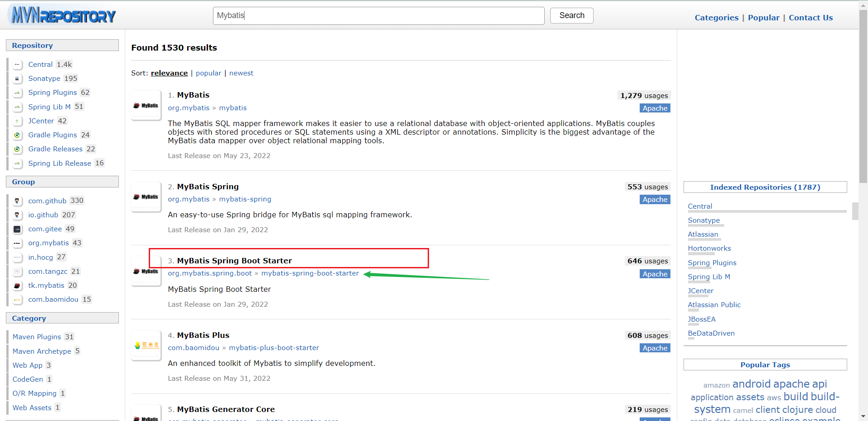Image resolution: width=868 pixels, height=421 pixels.
Task: Filter by Web App category
Action: (28, 365)
